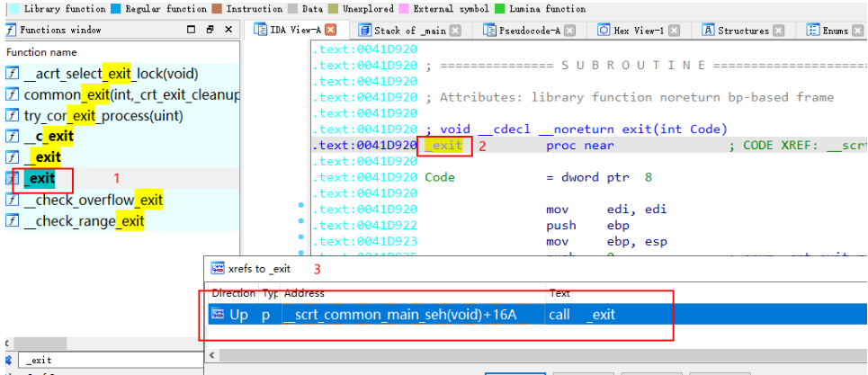Click Regular function legend color swatch
The height and width of the screenshot is (375, 868).
pos(116,9)
